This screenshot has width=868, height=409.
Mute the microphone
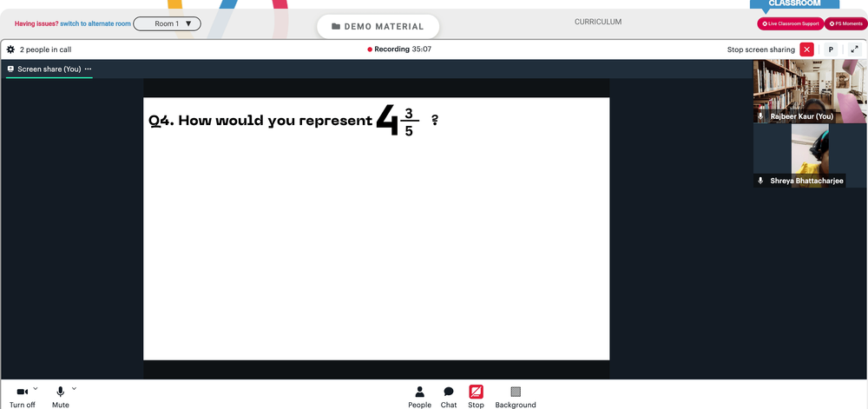(x=61, y=398)
